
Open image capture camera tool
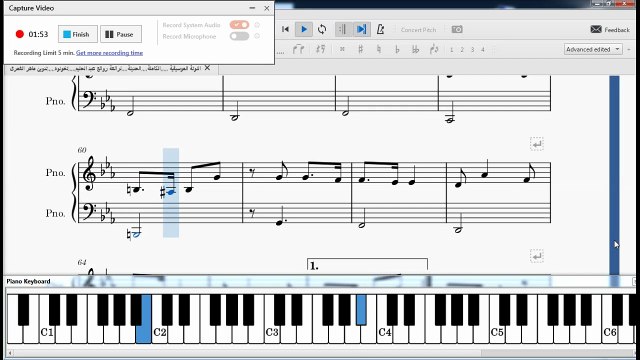457,29
